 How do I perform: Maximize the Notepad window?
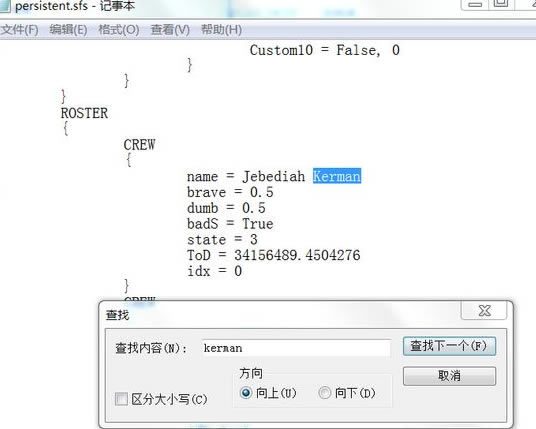(501, 4)
